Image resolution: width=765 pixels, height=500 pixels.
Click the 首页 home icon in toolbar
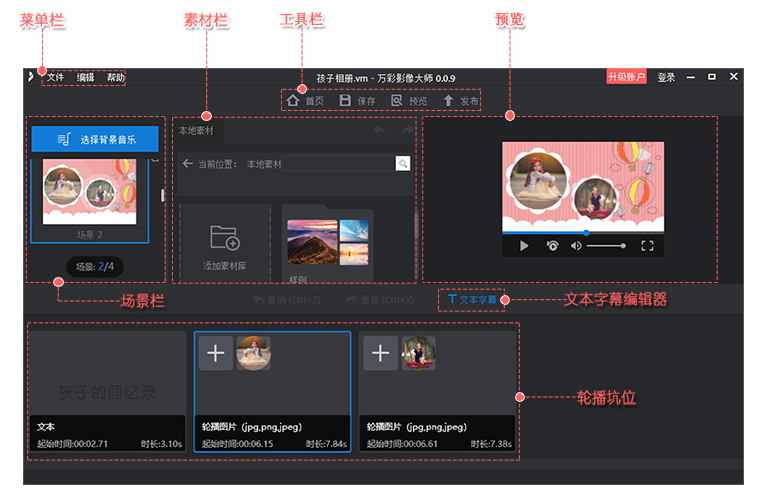[x=293, y=101]
